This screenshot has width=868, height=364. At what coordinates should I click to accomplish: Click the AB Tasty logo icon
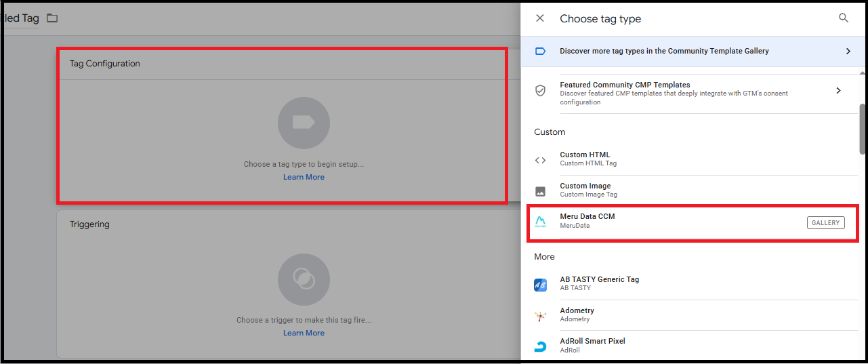coord(540,285)
